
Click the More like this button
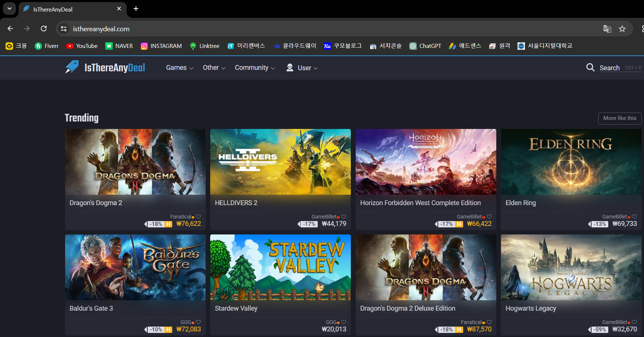[x=619, y=118]
